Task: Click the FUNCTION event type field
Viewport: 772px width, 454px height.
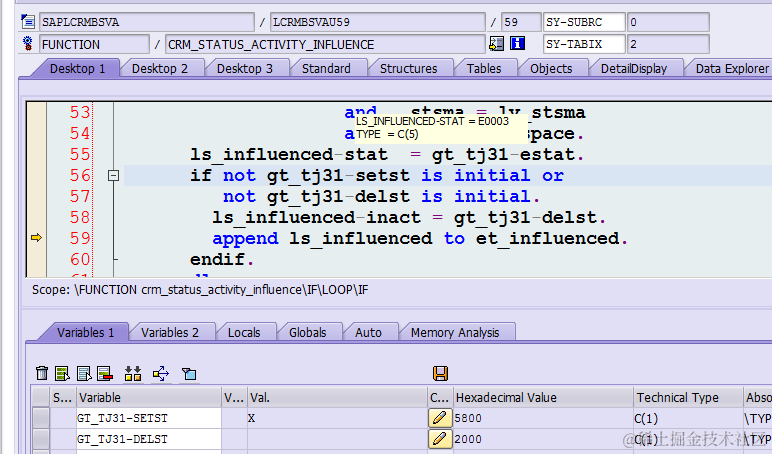Action: [94, 44]
